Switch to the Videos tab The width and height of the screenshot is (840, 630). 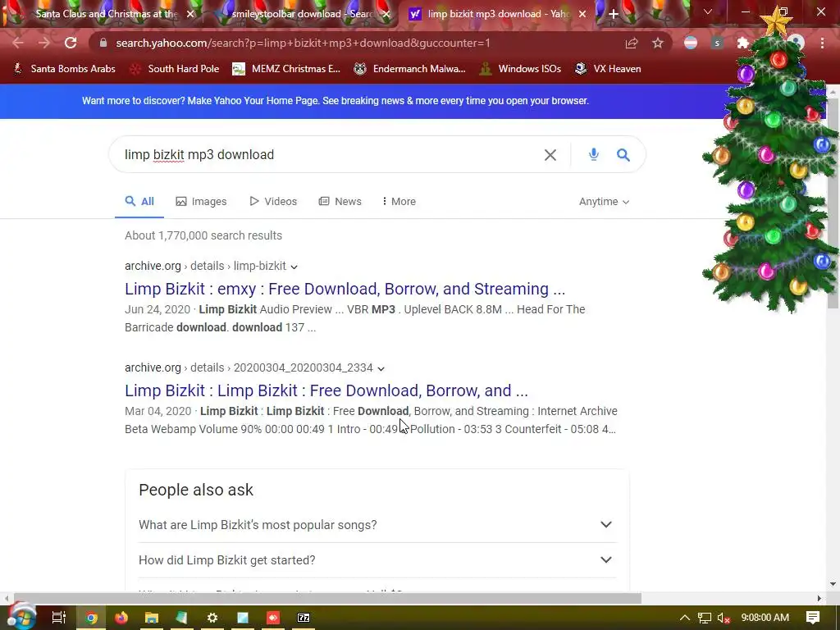point(273,202)
